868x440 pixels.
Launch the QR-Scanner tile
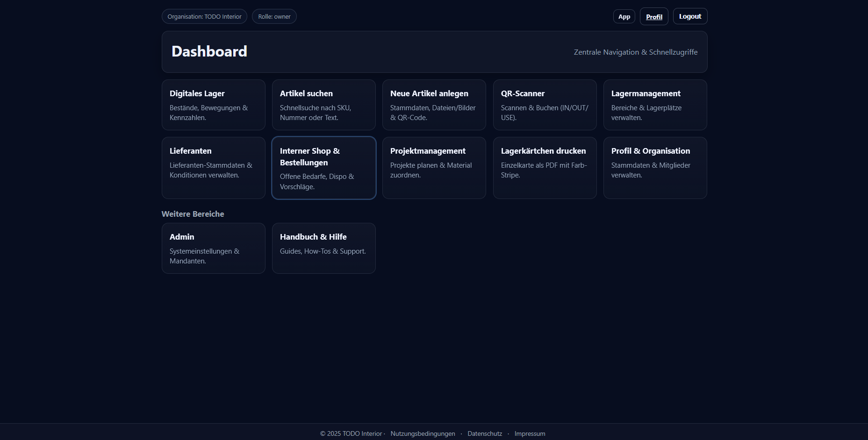(545, 105)
